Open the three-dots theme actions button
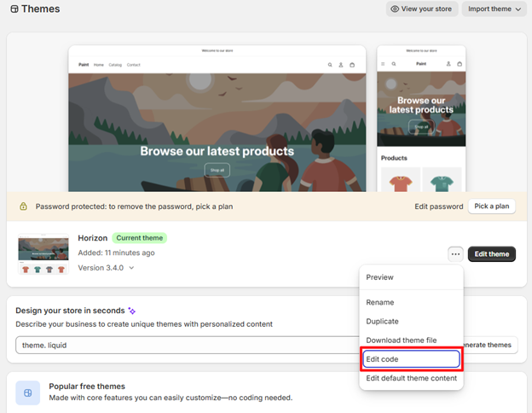The width and height of the screenshot is (532, 413). tap(455, 254)
